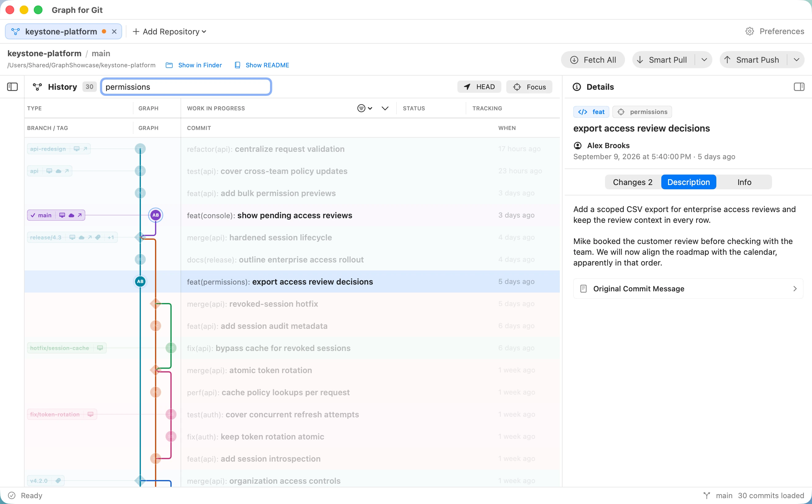
Task: Click the feat type tag in Details
Action: coord(591,112)
